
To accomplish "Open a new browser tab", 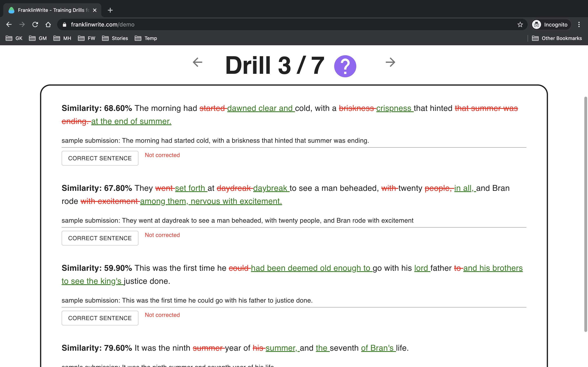I will [x=110, y=10].
